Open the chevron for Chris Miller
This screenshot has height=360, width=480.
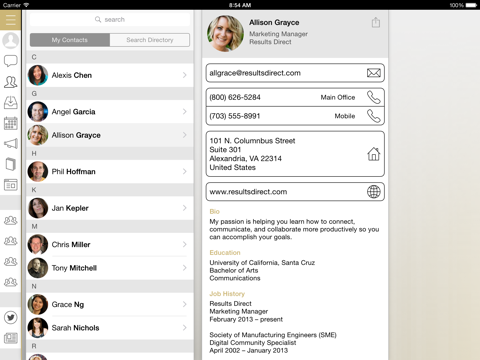tap(184, 244)
